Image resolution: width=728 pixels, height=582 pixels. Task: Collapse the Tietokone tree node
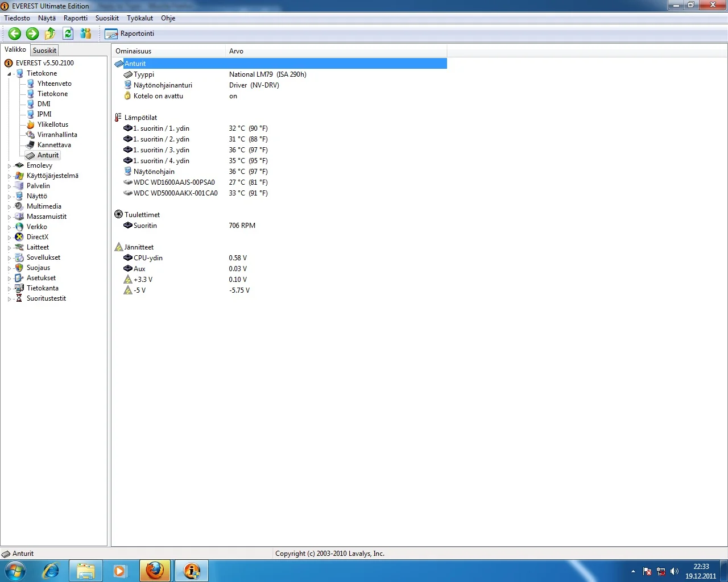click(9, 74)
